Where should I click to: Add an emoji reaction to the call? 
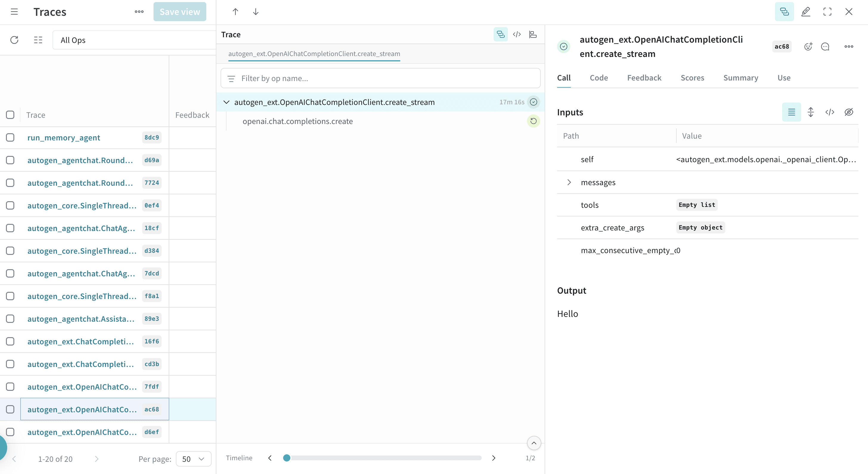pos(808,47)
